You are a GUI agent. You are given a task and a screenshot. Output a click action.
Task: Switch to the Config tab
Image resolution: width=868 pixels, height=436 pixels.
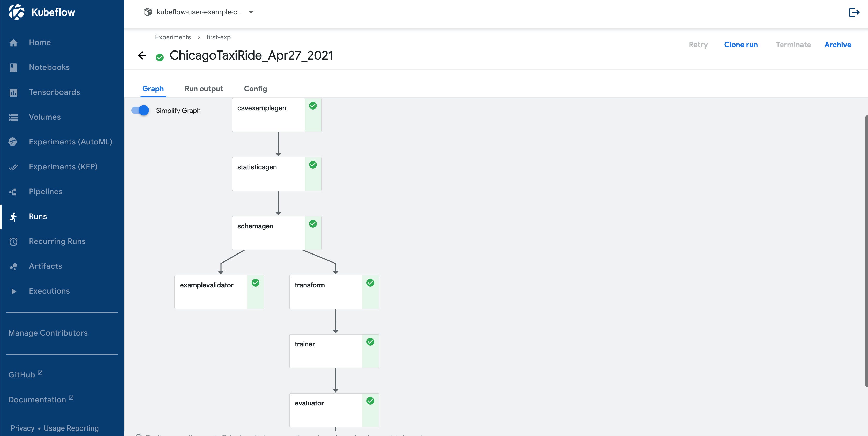(256, 89)
